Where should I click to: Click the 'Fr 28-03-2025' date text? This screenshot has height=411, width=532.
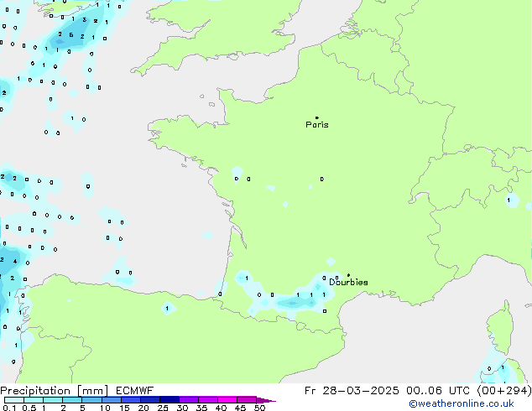(x=352, y=391)
